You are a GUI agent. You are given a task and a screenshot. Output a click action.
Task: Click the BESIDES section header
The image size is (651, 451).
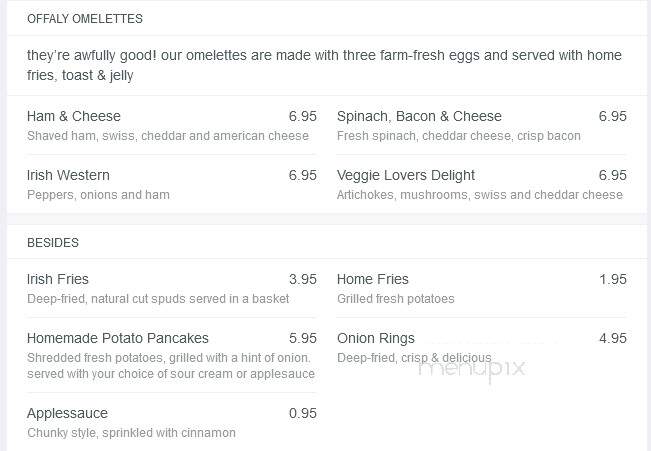[53, 243]
